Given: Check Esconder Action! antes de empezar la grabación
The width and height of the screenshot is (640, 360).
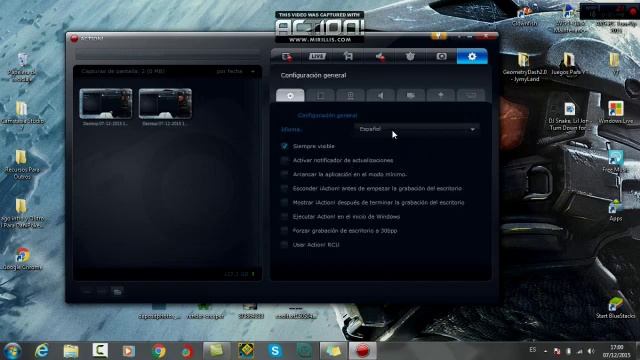Looking at the screenshot, I should pyautogui.click(x=284, y=188).
